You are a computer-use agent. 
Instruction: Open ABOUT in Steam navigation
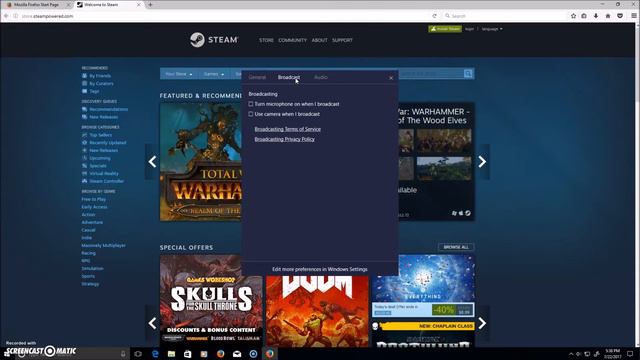[319, 40]
